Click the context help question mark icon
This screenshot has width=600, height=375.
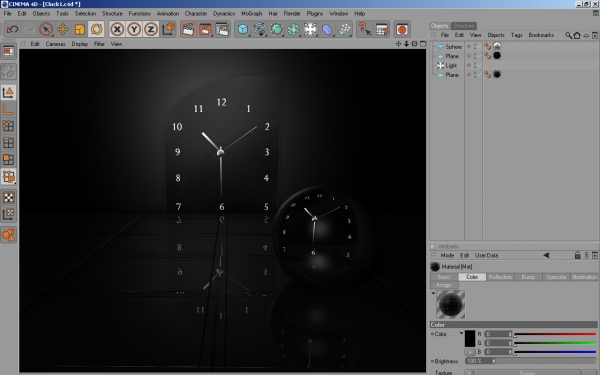coord(364,29)
